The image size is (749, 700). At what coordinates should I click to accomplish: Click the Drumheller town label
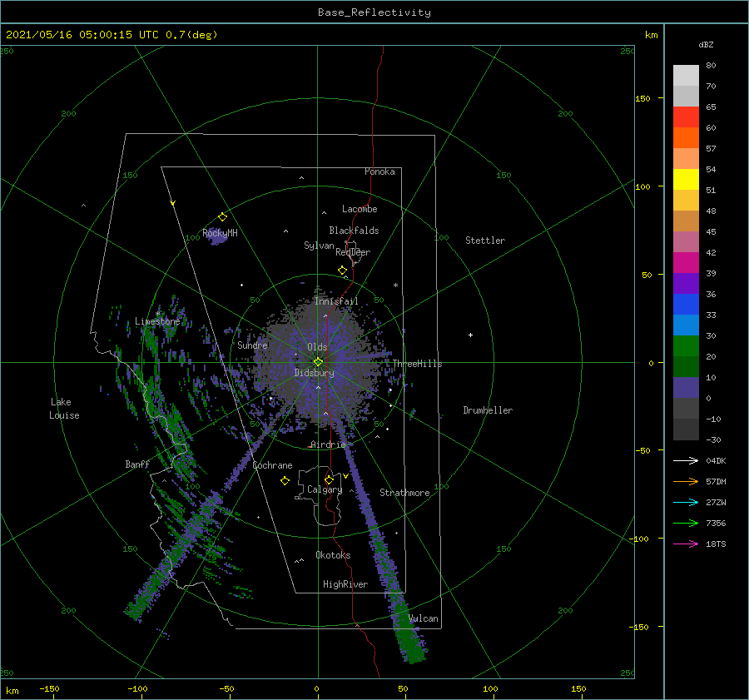[x=488, y=410]
